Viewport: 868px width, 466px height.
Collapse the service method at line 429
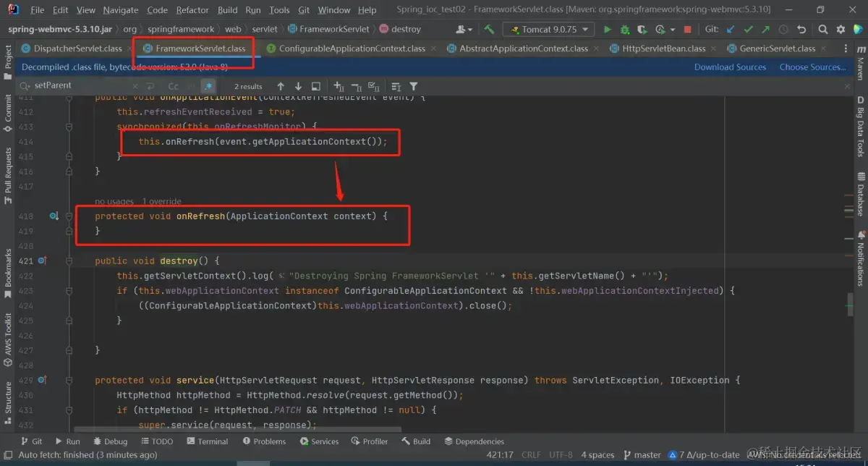(69, 380)
